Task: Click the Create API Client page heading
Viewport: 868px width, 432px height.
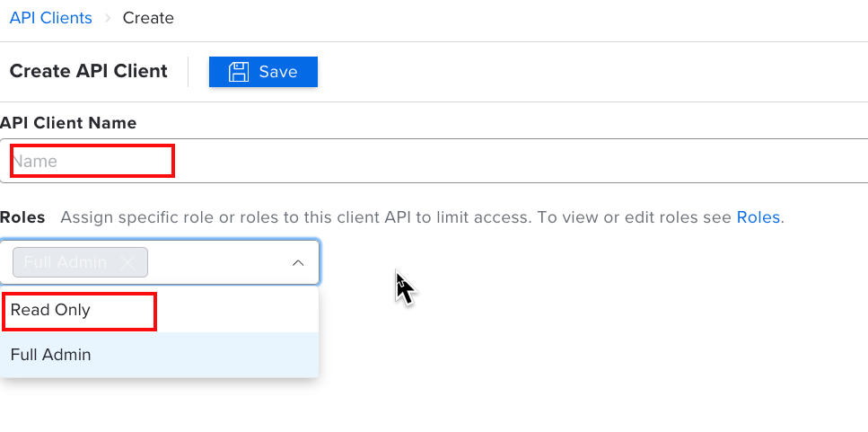Action: [x=88, y=72]
